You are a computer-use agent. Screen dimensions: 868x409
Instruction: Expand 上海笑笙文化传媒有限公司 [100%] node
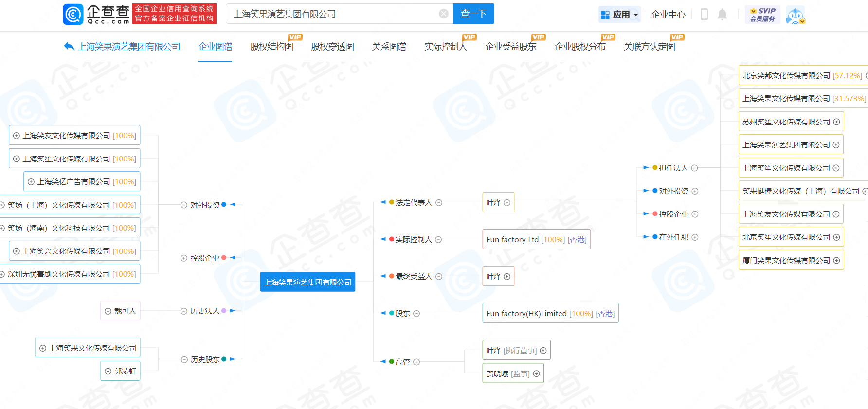(x=17, y=159)
